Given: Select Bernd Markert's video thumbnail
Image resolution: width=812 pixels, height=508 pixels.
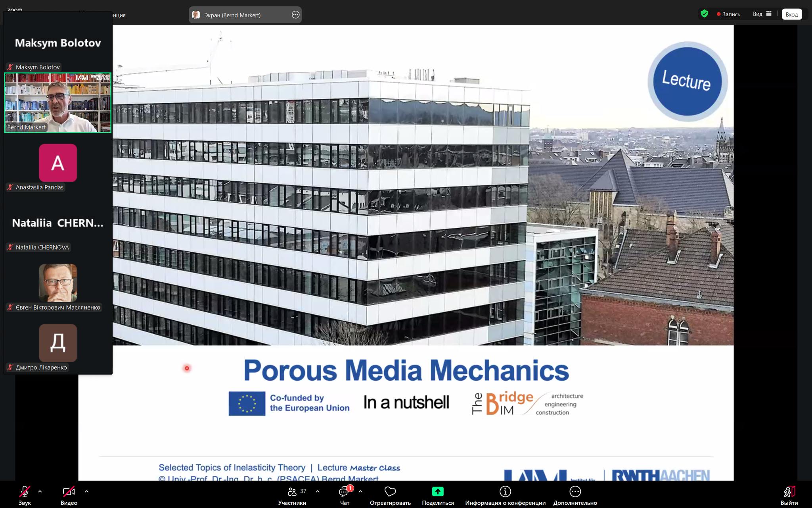Looking at the screenshot, I should pyautogui.click(x=58, y=102).
